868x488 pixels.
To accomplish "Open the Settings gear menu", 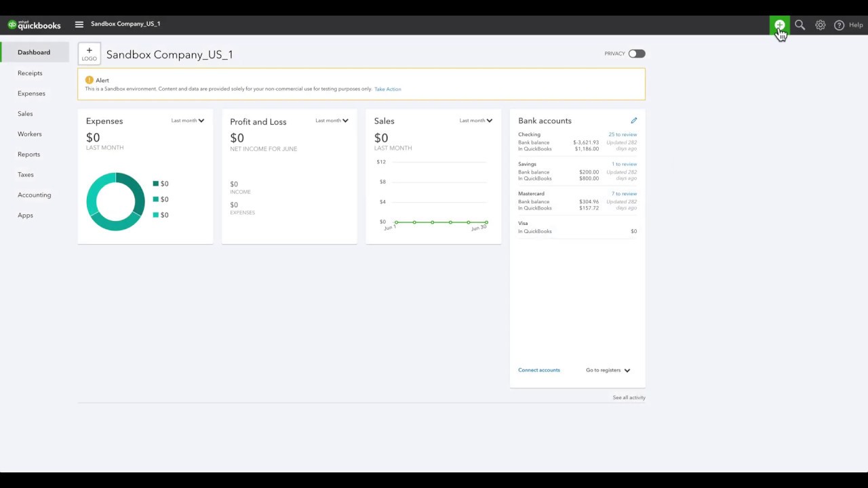I will point(821,25).
